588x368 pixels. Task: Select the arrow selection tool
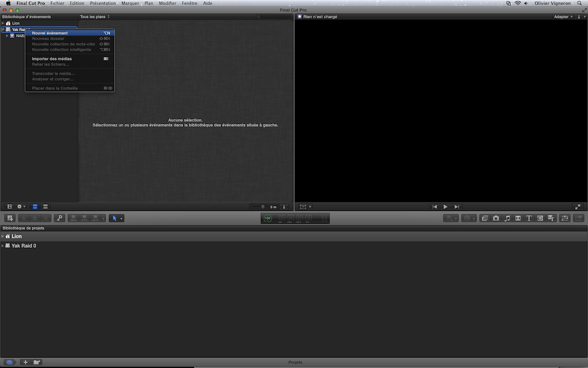pyautogui.click(x=115, y=218)
